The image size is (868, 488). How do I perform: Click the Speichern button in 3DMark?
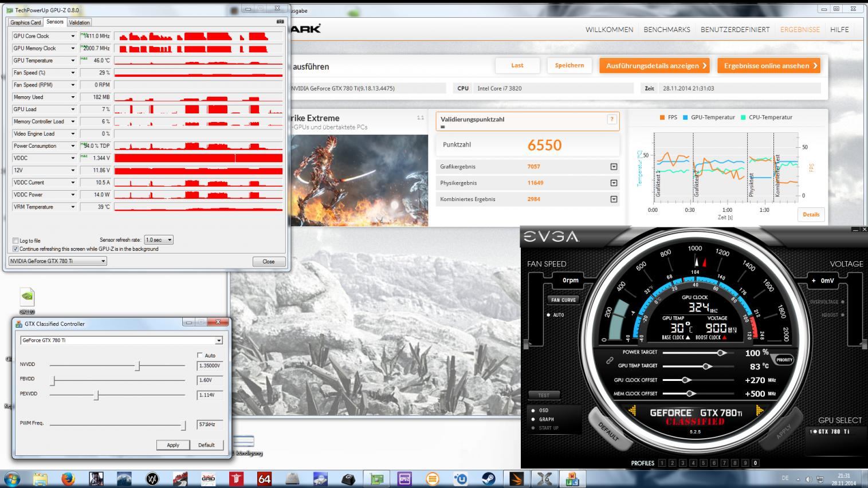tap(569, 65)
